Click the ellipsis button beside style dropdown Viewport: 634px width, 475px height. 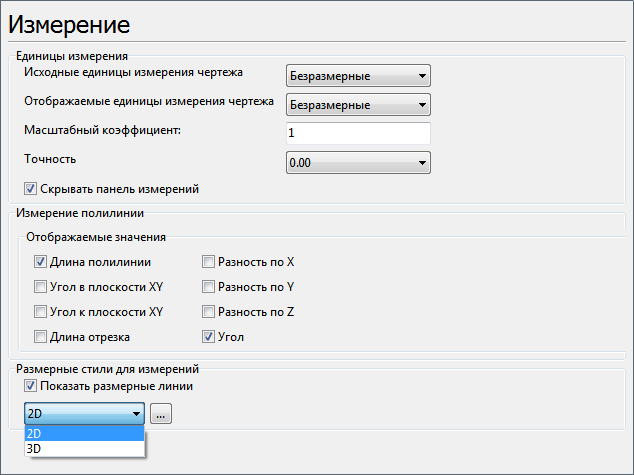click(161, 413)
